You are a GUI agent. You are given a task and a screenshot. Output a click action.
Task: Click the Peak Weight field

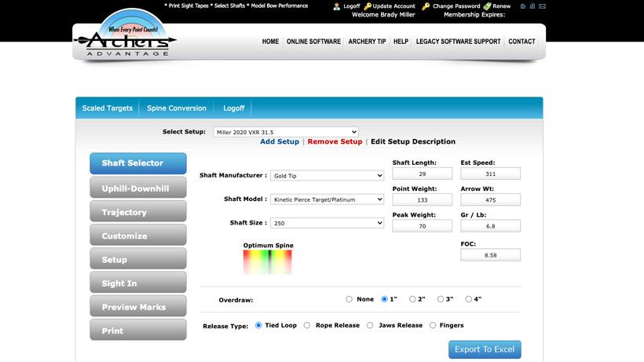tap(423, 226)
